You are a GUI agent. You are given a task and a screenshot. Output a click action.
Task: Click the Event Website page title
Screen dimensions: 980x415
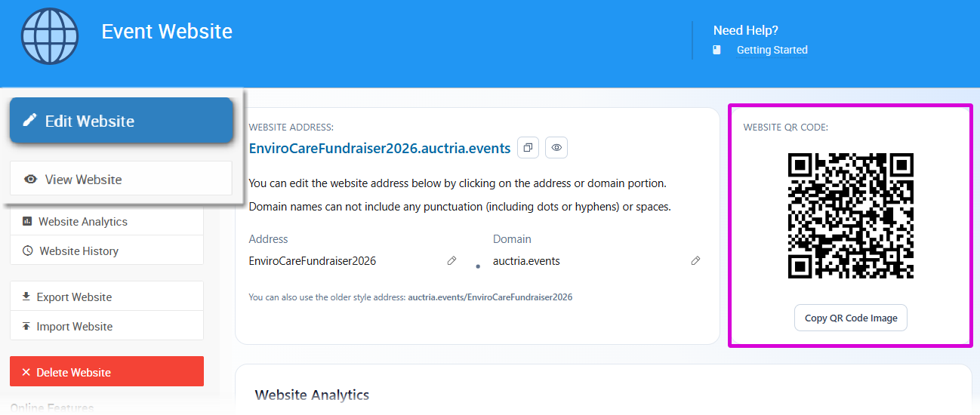point(167,32)
